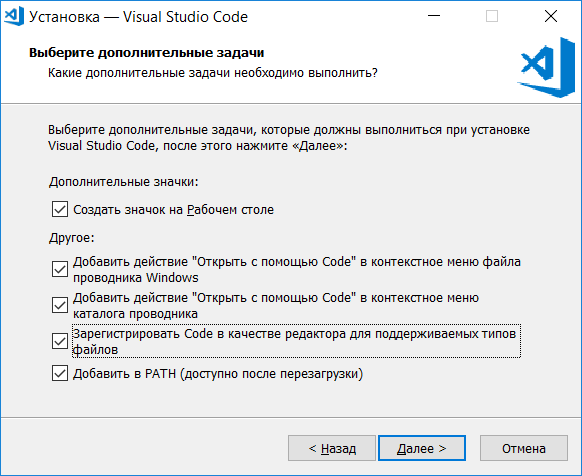The width and height of the screenshot is (582, 476).
Task: Click the 'Какие дополнительные задачи необходимо выполнить?' subtitle
Action: click(x=213, y=73)
